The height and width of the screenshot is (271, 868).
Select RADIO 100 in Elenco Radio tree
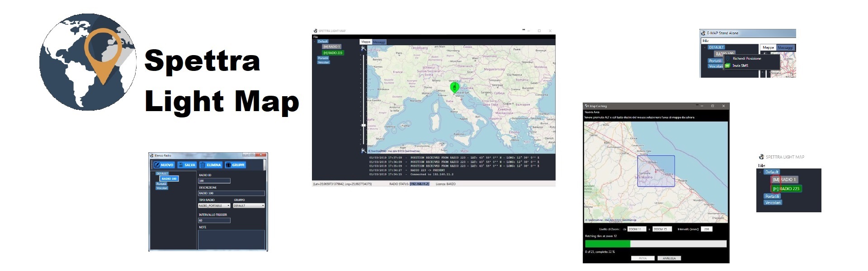tap(169, 178)
